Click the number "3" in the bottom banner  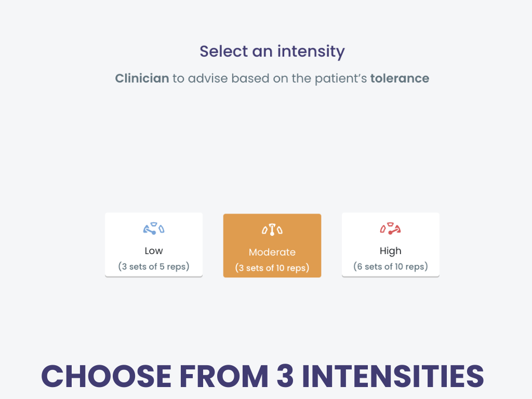click(x=285, y=376)
